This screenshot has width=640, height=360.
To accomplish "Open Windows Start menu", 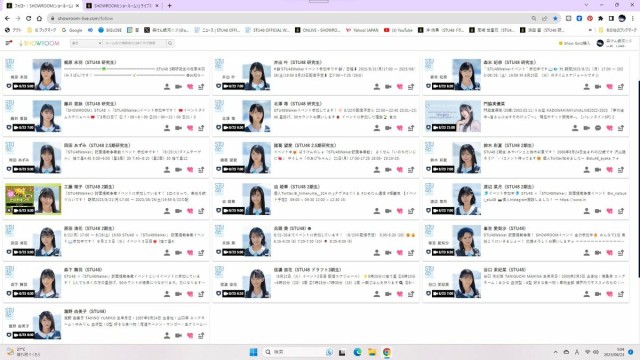I will click(253, 352).
